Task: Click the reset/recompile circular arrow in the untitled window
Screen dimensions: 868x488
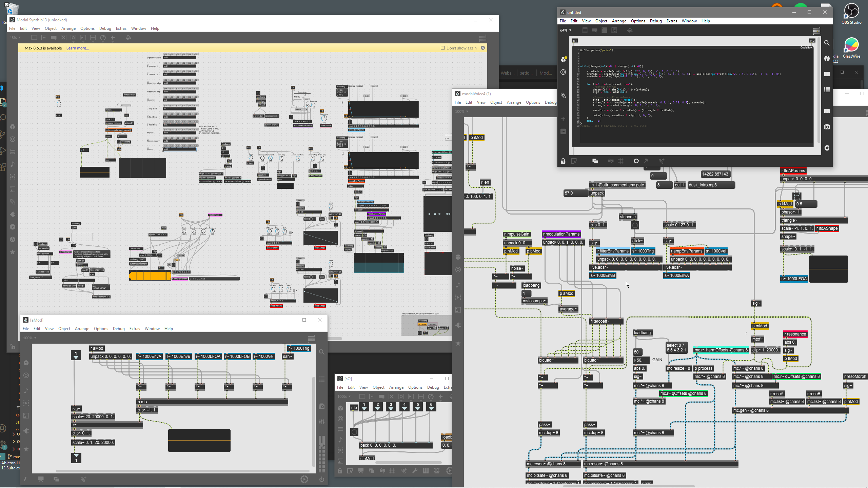Action: pos(636,161)
